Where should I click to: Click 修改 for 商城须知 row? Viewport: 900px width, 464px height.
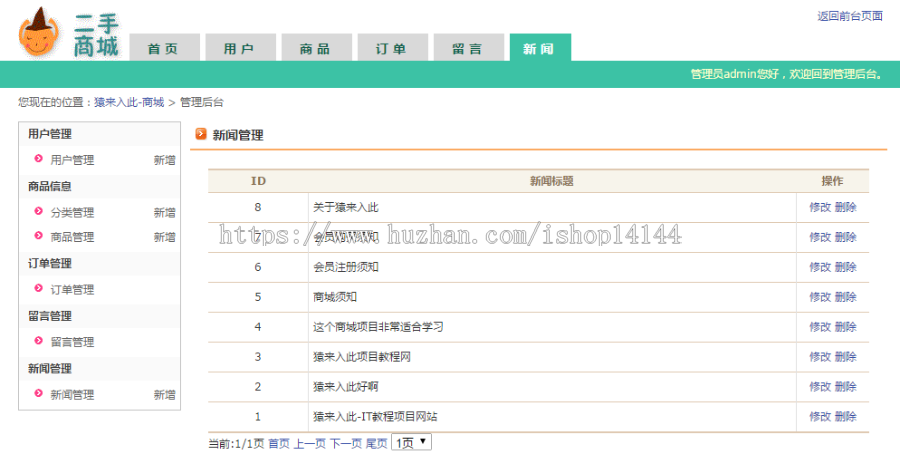tap(820, 297)
